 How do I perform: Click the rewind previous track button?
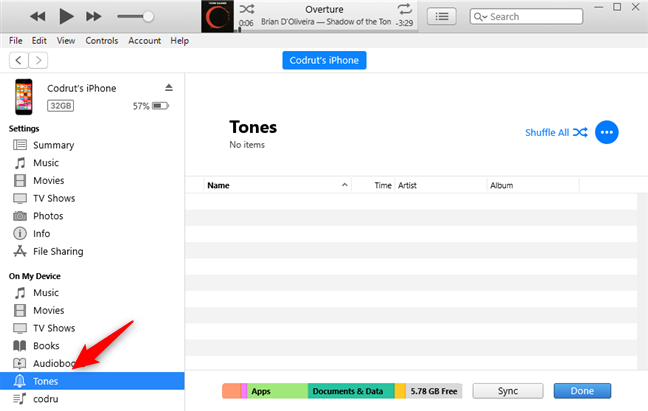pyautogui.click(x=38, y=17)
